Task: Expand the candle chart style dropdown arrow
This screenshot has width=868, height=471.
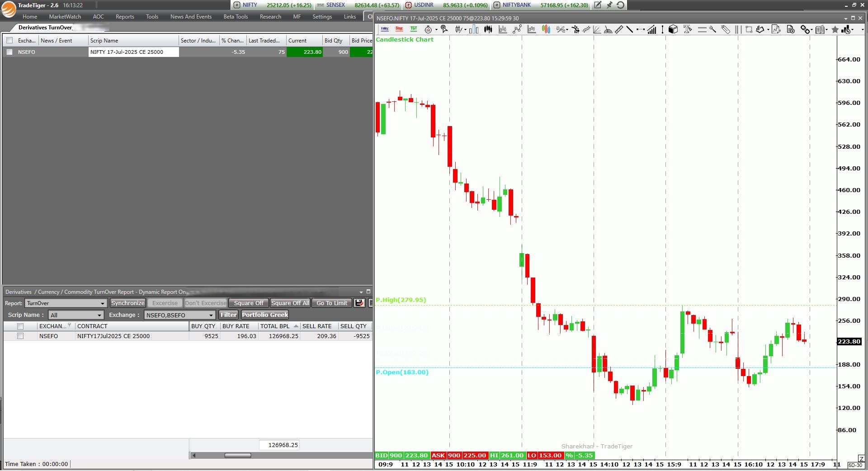Action: pyautogui.click(x=465, y=30)
